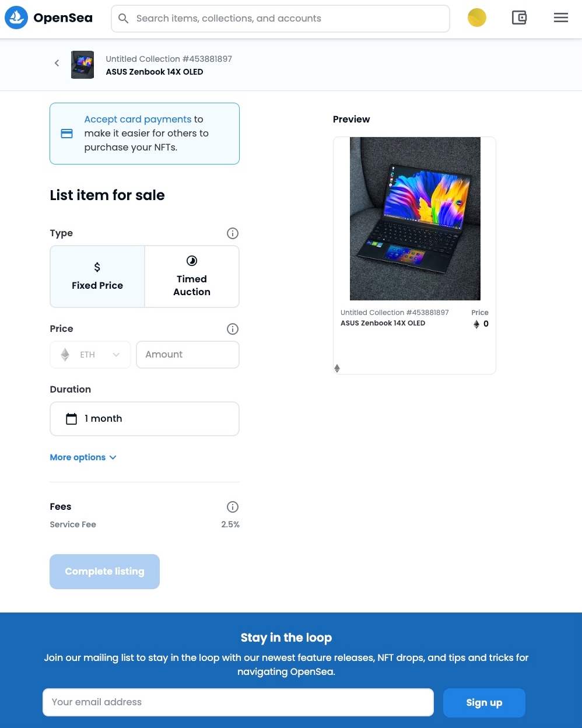Focus the Amount price field
The image size is (582, 728).
tap(188, 355)
